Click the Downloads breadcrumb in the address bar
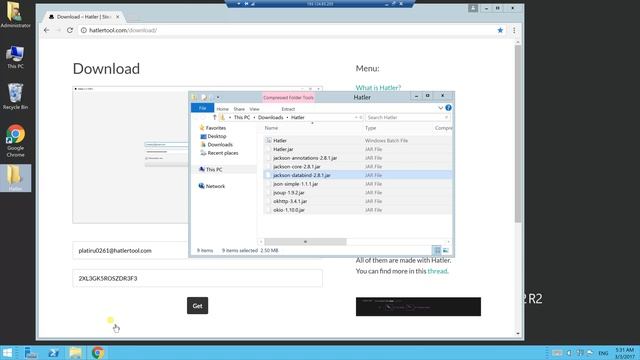640x360 pixels. 270,118
